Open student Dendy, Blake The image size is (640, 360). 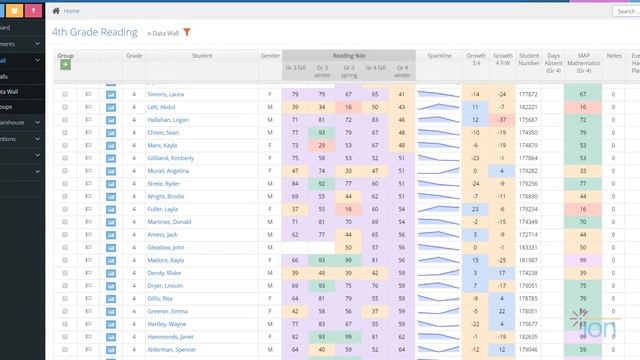(x=164, y=273)
